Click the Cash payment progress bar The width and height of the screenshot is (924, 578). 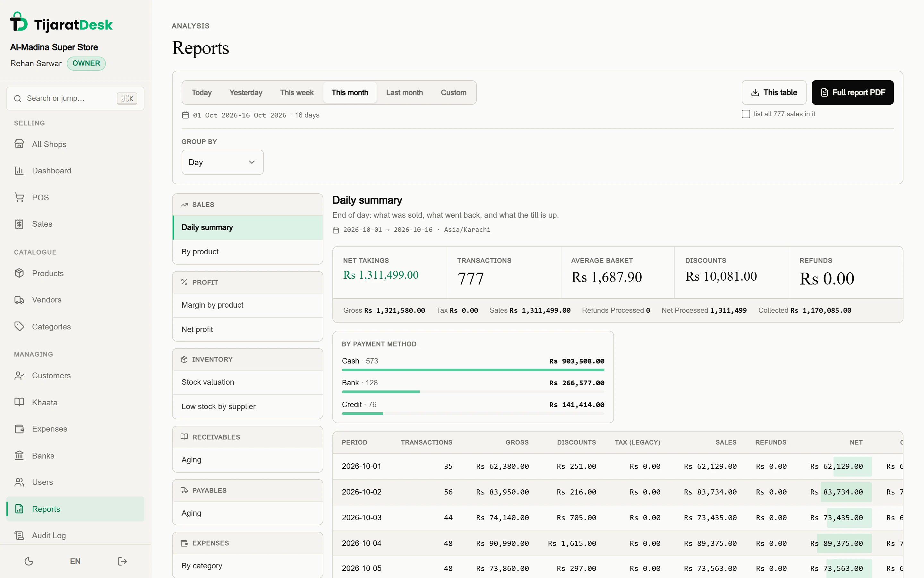(473, 370)
